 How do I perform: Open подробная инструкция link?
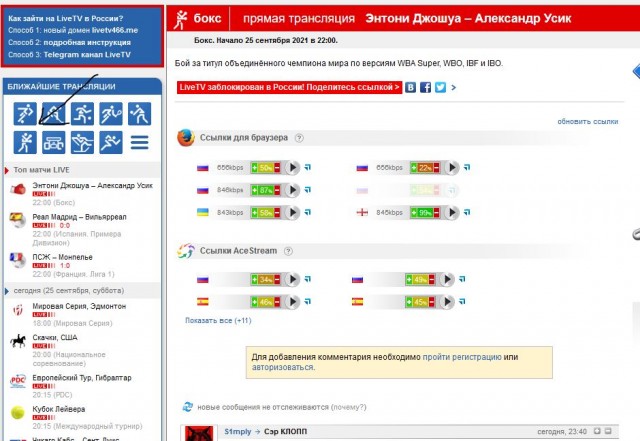click(x=87, y=42)
